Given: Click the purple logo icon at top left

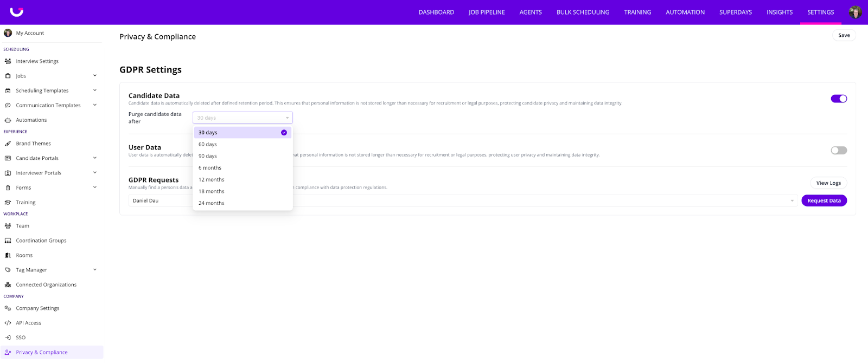Looking at the screenshot, I should [16, 11].
